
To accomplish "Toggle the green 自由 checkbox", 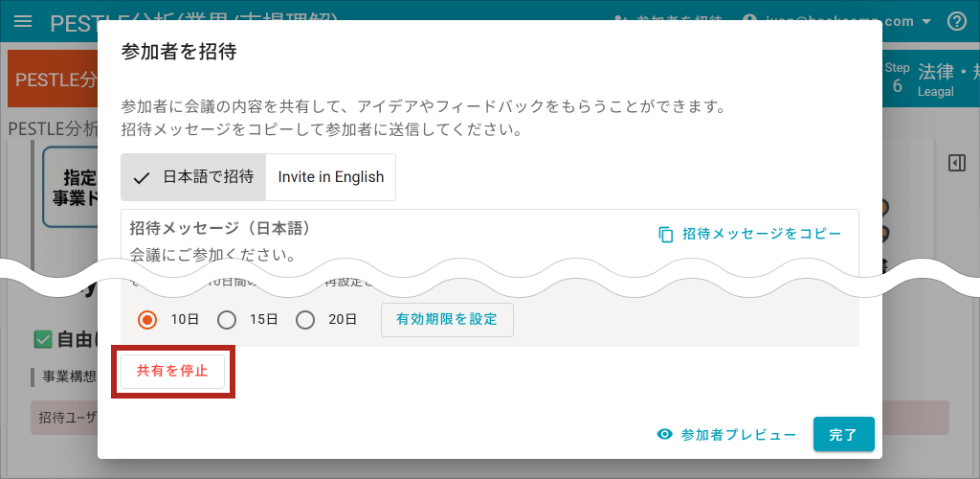I will [x=42, y=339].
